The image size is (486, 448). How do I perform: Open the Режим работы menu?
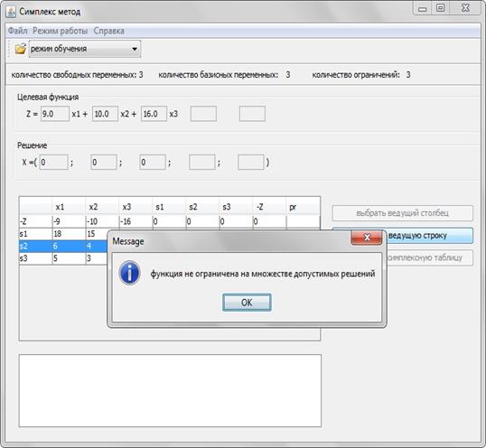[61, 31]
